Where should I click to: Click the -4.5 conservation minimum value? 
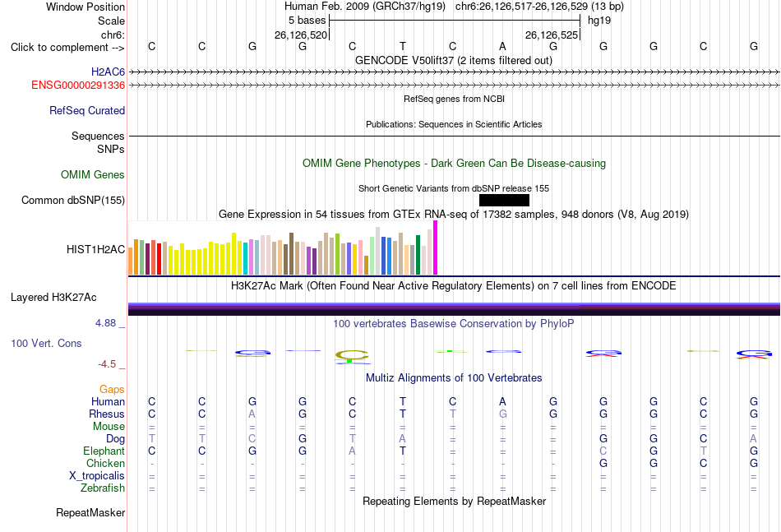tap(107, 364)
